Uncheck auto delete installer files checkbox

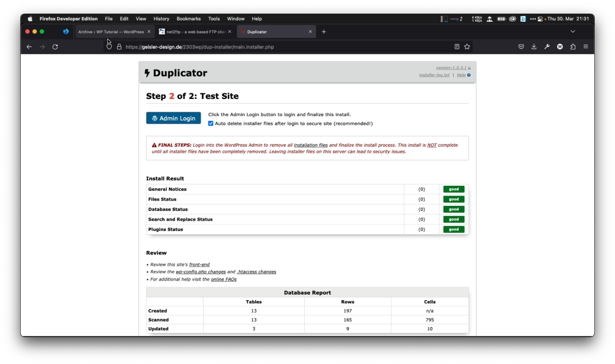[x=211, y=124]
